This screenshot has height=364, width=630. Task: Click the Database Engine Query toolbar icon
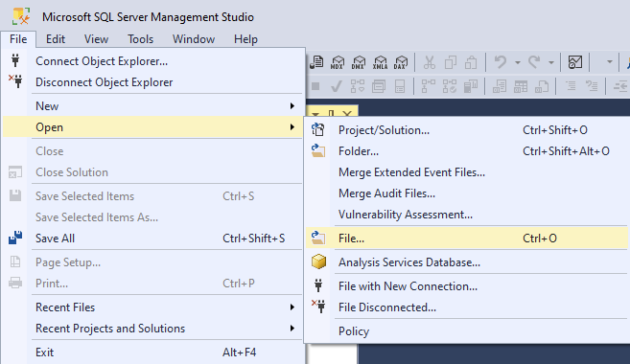click(x=317, y=62)
